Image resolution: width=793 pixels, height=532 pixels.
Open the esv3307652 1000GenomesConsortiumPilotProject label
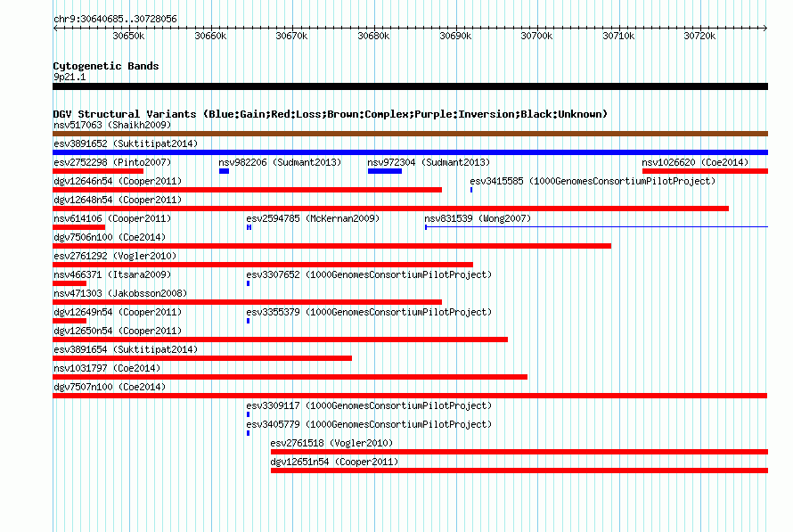[x=369, y=274]
